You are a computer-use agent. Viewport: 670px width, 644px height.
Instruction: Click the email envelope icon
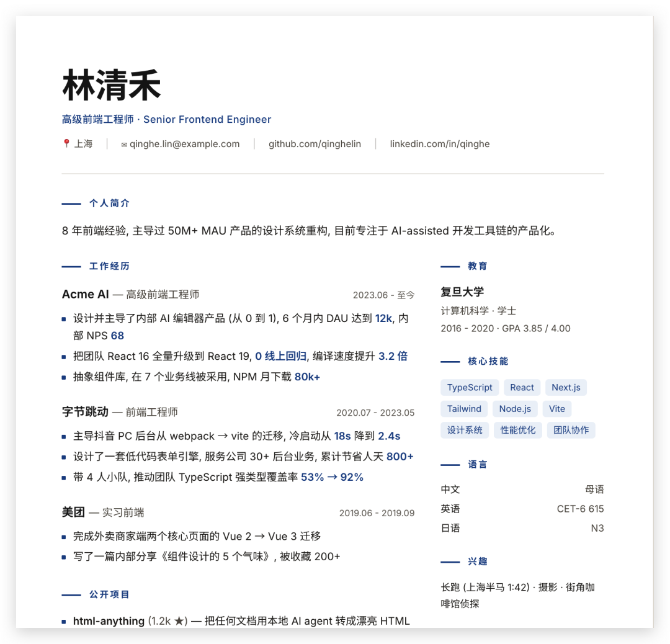[x=124, y=145]
